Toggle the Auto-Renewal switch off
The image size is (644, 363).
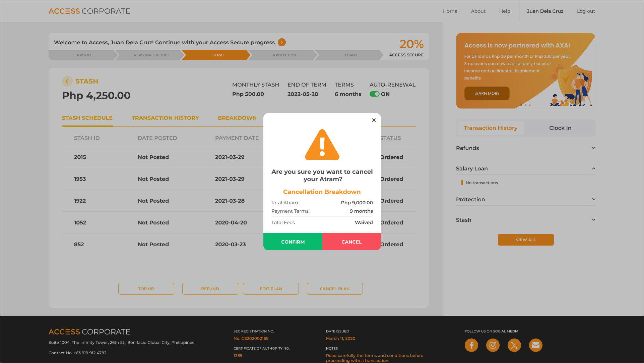[x=374, y=94]
